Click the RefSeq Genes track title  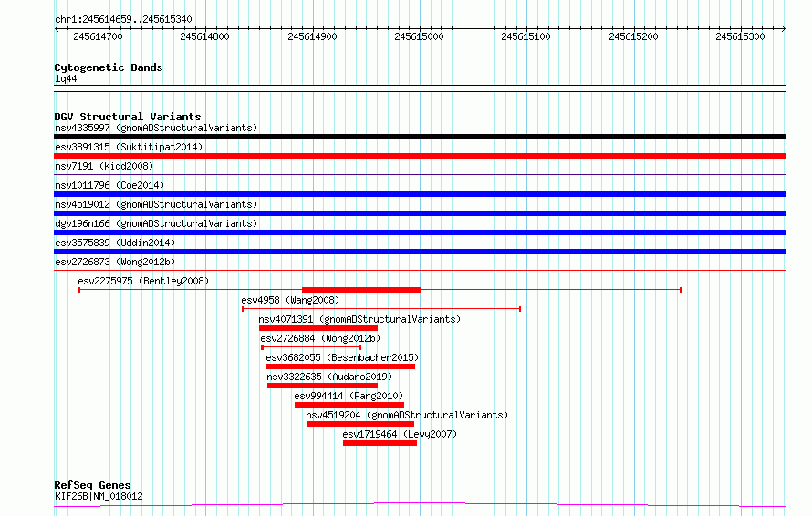pos(92,485)
